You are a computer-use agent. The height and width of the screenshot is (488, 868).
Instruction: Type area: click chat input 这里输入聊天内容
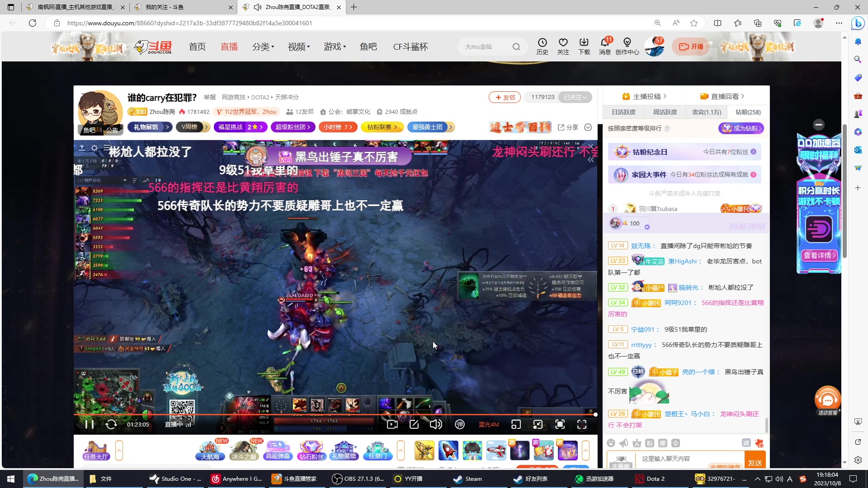click(689, 459)
